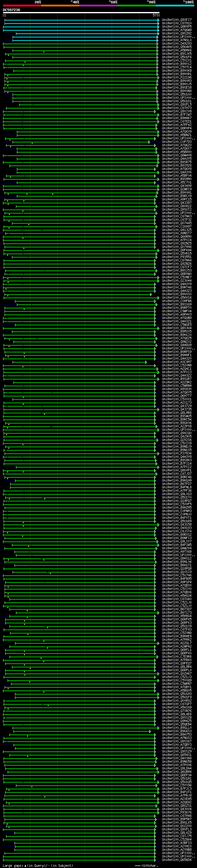The width and height of the screenshot is (197, 868).
Task: Select the UniRef100_Q43387 label
Action: pyautogui.click(x=177, y=203)
